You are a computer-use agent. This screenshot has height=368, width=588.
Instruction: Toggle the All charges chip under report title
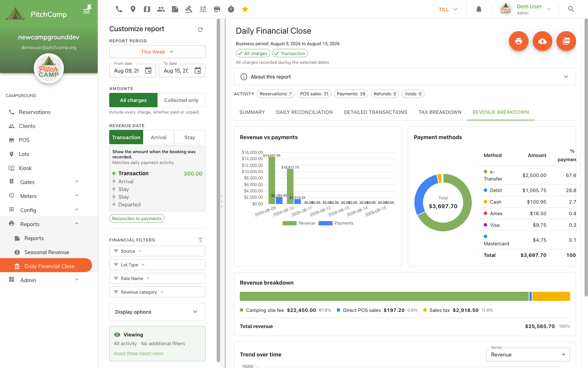click(253, 53)
